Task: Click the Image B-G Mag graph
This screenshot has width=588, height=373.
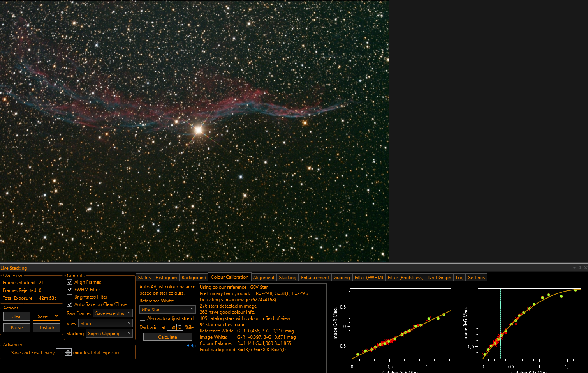Action: pos(529,324)
